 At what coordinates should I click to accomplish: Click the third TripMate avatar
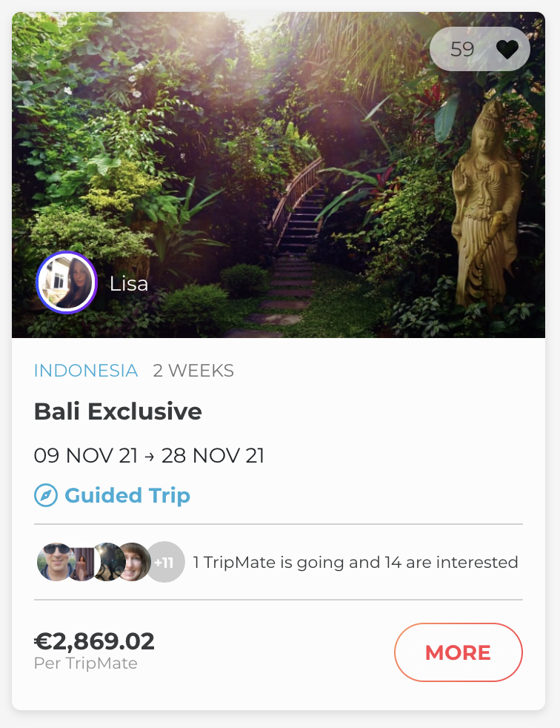[x=108, y=562]
